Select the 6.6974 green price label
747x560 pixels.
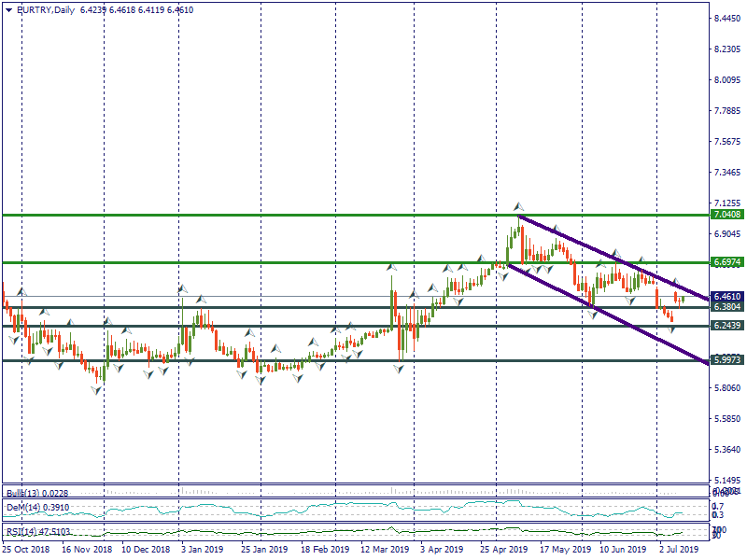click(726, 263)
